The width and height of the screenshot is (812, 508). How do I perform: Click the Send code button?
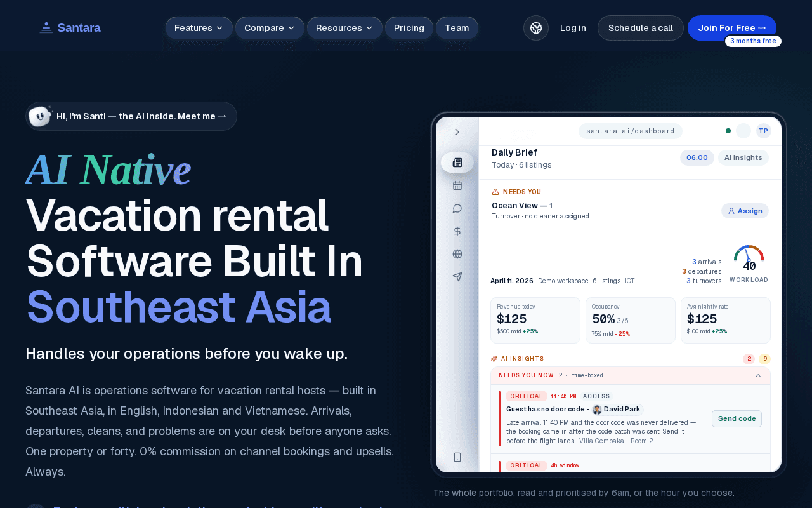tap(737, 419)
